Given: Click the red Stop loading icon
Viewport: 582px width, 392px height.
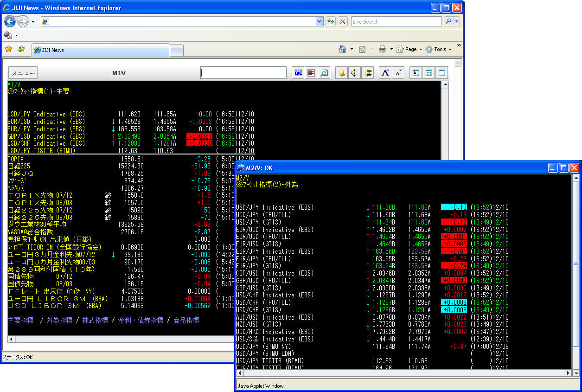Looking at the screenshot, I should 343,21.
